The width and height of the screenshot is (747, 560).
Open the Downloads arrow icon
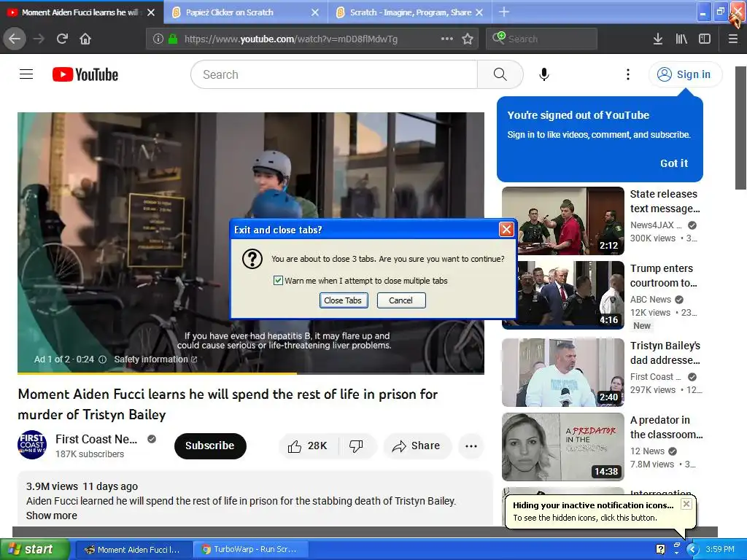pos(658,39)
